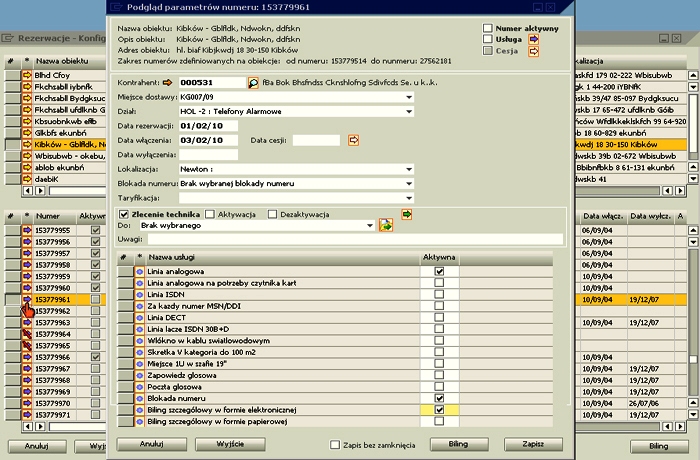Click service icon for Linia analogowa row
Viewport: 700px width, 460px height.
click(140, 272)
